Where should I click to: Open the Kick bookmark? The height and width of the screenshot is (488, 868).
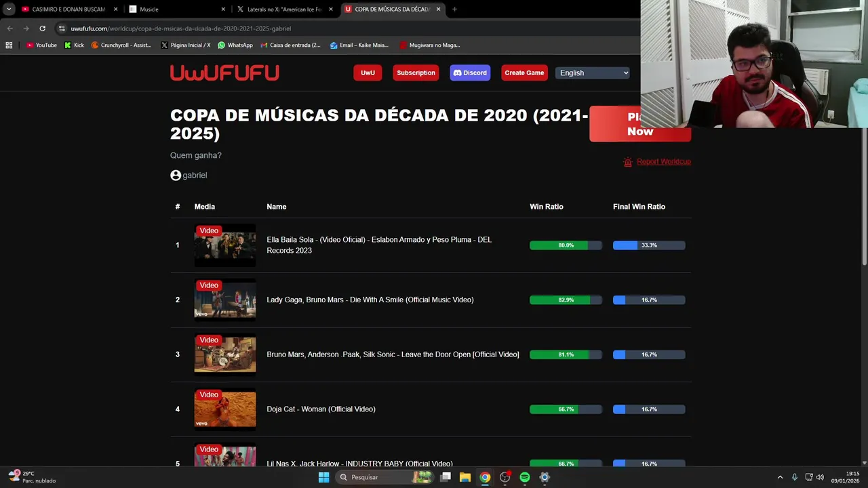click(74, 45)
